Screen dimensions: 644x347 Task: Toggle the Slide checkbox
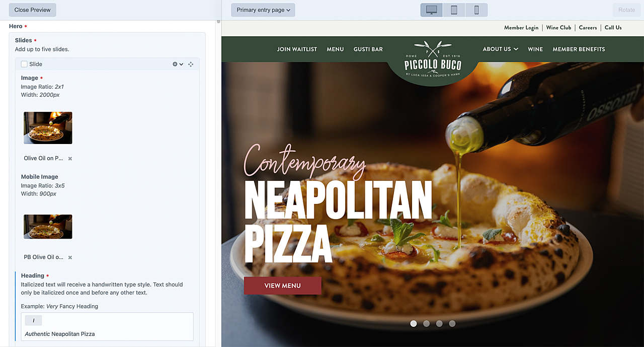pyautogui.click(x=24, y=64)
